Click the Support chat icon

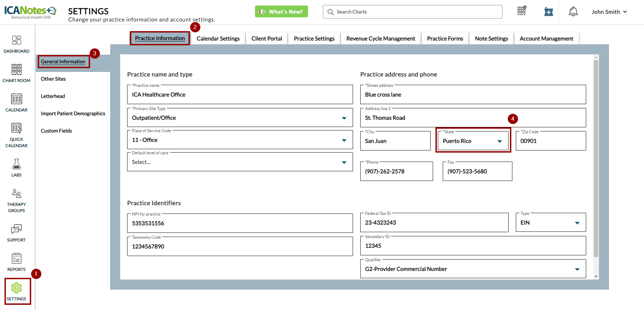pyautogui.click(x=16, y=229)
